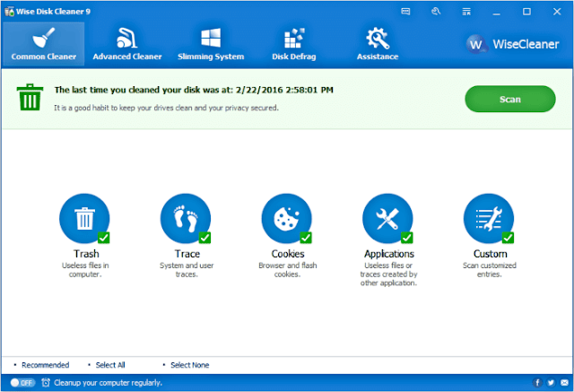Click the email envelope icon in status bar

(564, 383)
